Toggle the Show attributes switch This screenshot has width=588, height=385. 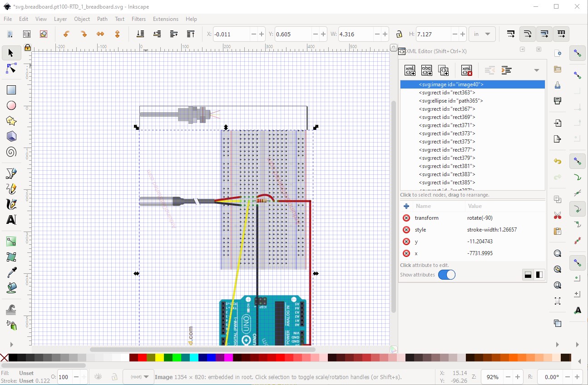pyautogui.click(x=447, y=275)
